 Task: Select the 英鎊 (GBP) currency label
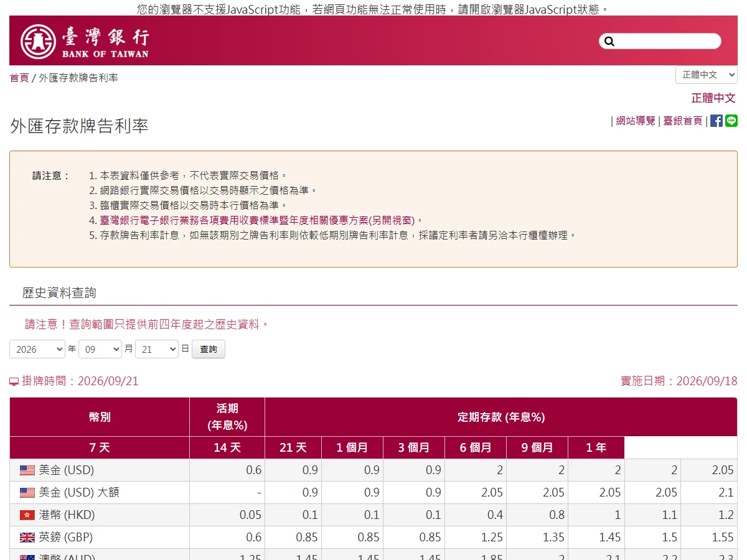[x=66, y=537]
